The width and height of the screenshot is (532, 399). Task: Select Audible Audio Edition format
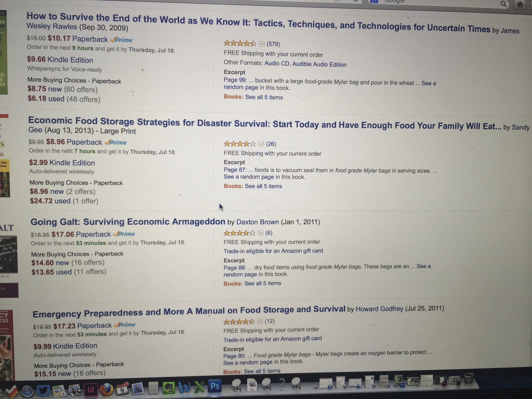click(x=319, y=64)
